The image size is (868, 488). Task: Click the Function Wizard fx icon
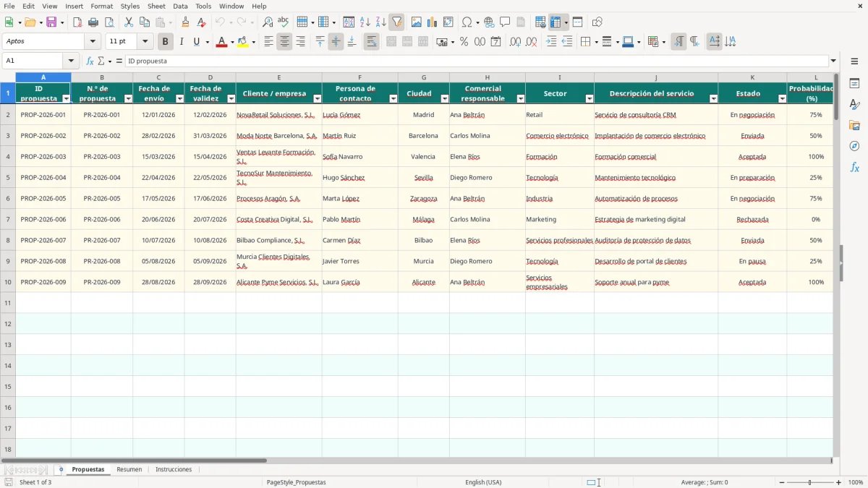coord(90,61)
